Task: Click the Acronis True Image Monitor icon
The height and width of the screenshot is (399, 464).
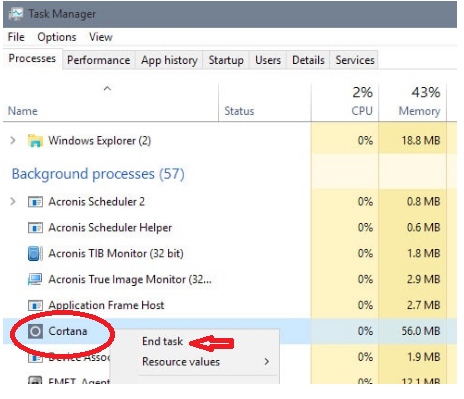Action: coord(35,279)
